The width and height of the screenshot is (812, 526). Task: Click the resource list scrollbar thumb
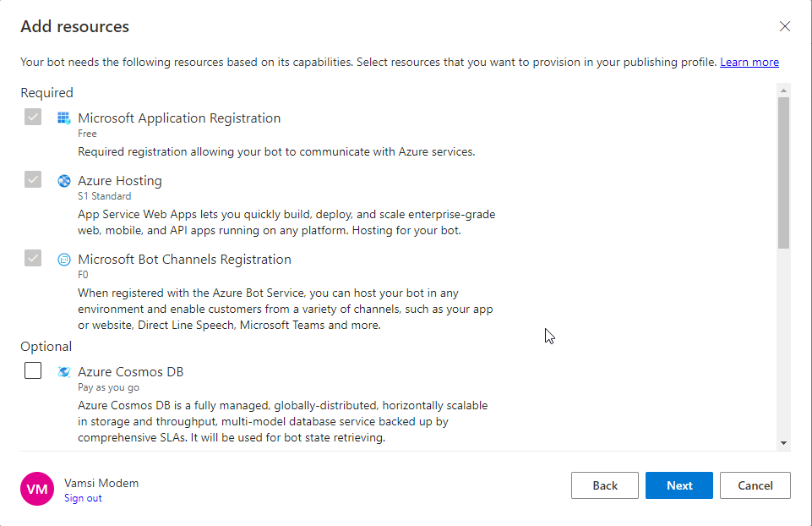point(783,173)
